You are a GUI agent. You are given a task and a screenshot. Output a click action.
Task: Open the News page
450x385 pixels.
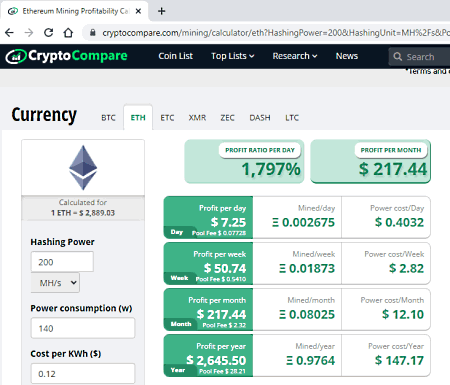point(347,56)
